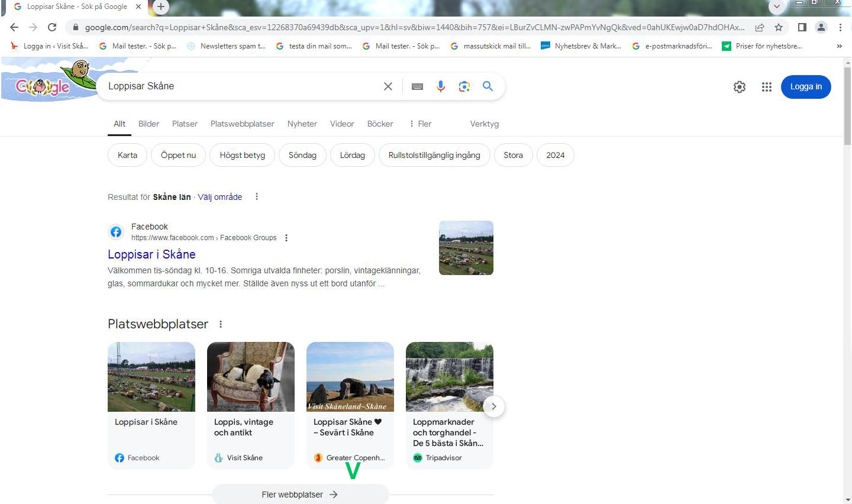Toggle Rullstolstillgänglig ingång filter chip
Screen dimensions: 852x504
[x=434, y=155]
